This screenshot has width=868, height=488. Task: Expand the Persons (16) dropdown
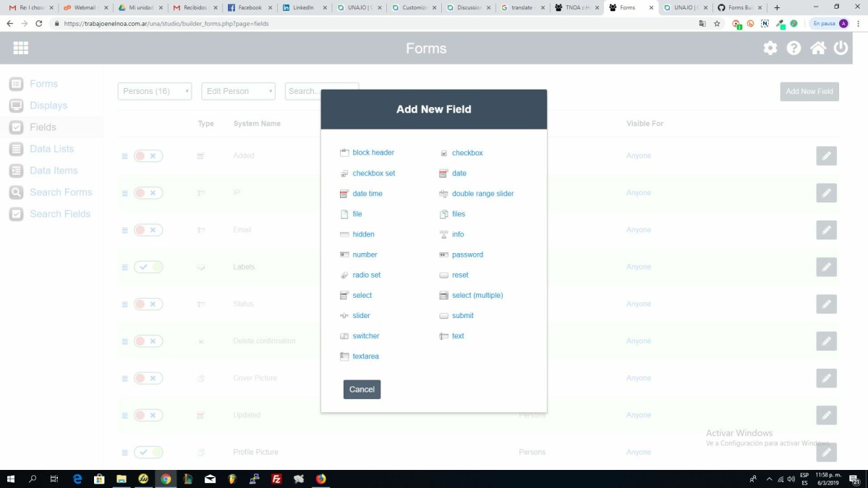pos(155,91)
